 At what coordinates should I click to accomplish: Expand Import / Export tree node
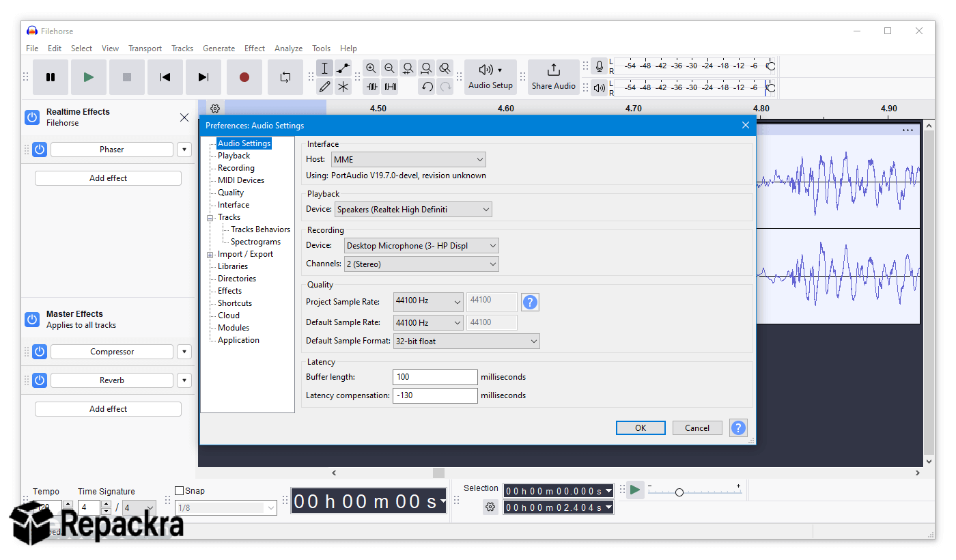pyautogui.click(x=210, y=255)
